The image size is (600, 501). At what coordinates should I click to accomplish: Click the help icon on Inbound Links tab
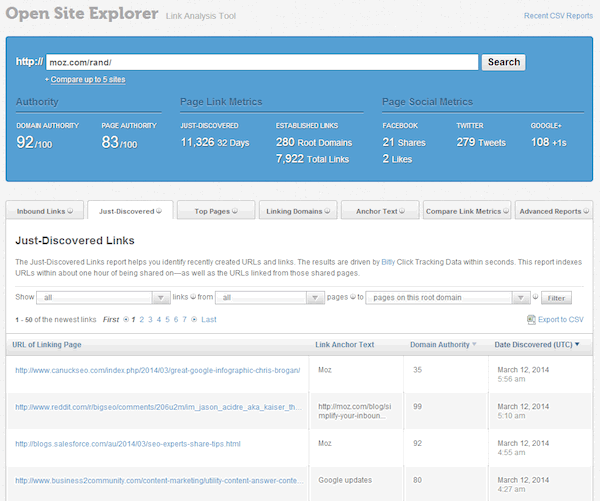pyautogui.click(x=70, y=211)
